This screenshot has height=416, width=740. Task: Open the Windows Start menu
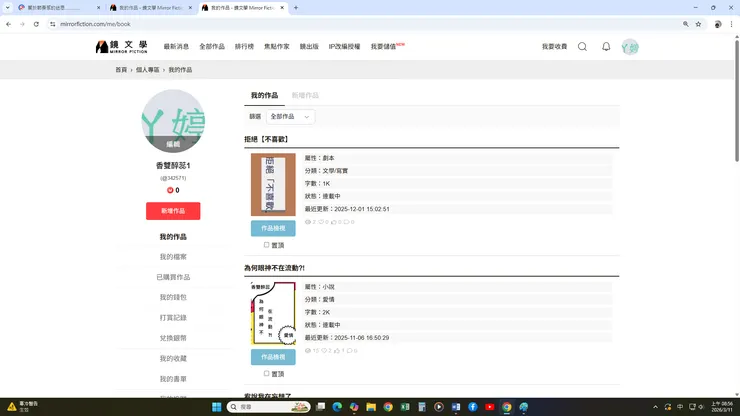[x=217, y=407]
